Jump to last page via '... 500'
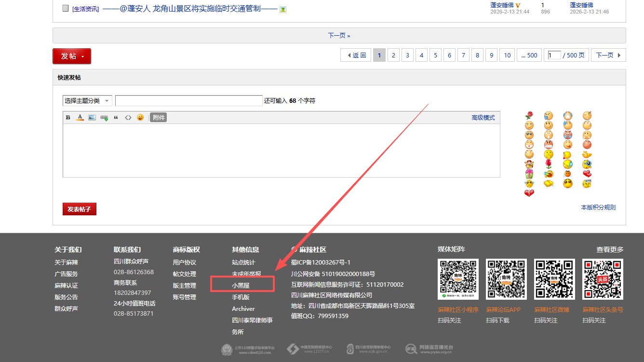Viewport: 644px width, 362px height. tap(529, 56)
